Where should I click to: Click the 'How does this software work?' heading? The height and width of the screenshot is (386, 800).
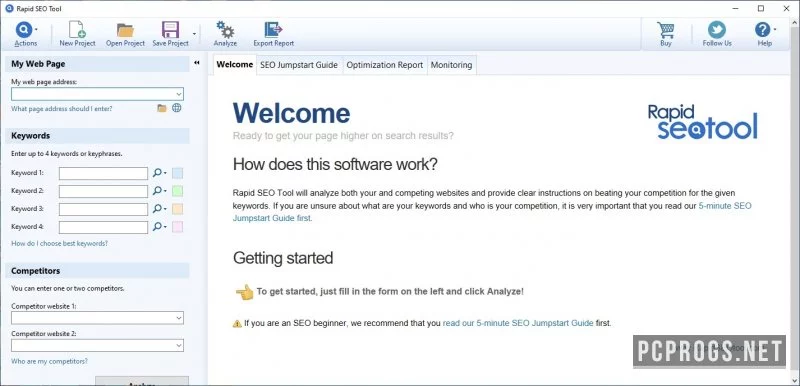(335, 164)
